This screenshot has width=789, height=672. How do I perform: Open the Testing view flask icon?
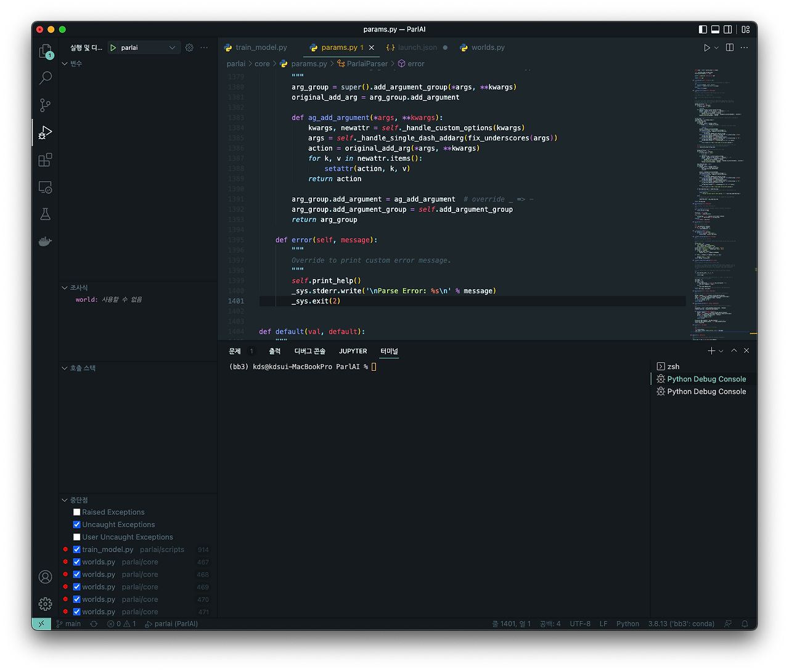pyautogui.click(x=44, y=214)
